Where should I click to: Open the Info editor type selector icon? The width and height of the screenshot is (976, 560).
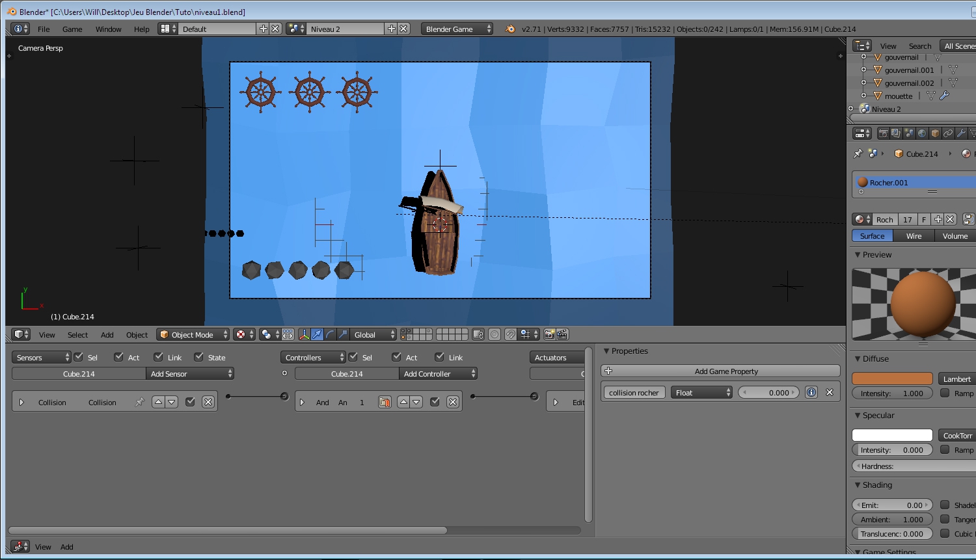tap(21, 29)
